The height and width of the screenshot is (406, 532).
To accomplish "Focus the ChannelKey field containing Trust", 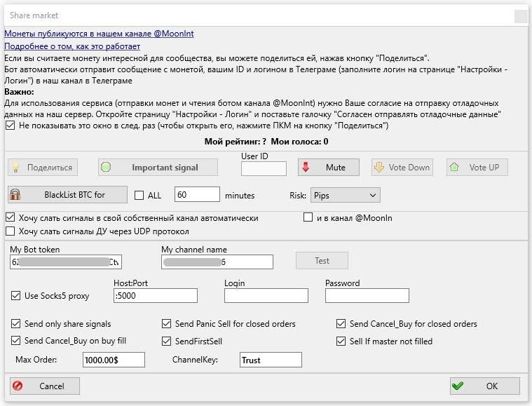I will (x=270, y=360).
